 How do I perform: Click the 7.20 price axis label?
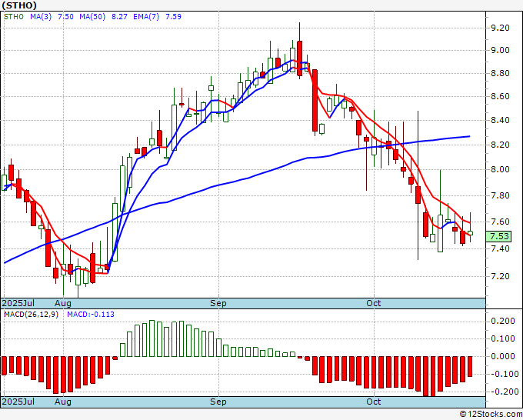click(x=500, y=277)
